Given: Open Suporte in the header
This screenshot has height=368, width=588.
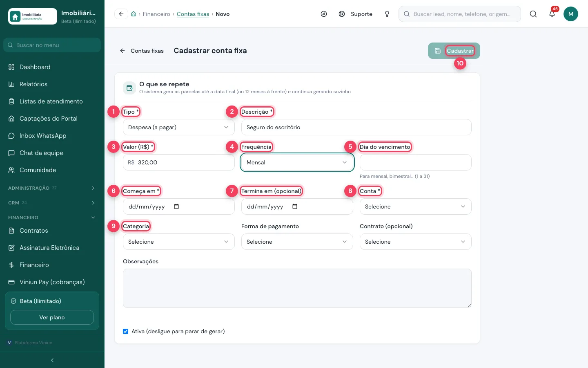Looking at the screenshot, I should click(356, 14).
